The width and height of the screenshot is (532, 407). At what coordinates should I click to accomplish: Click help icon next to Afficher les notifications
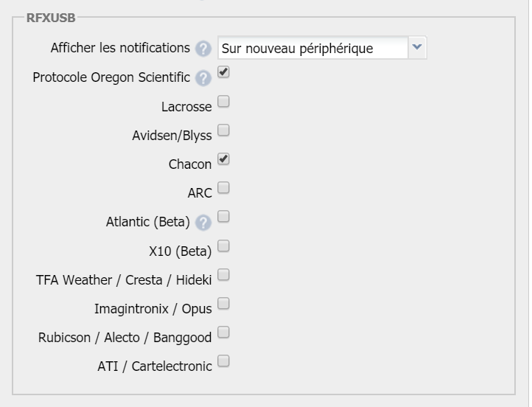(x=203, y=49)
